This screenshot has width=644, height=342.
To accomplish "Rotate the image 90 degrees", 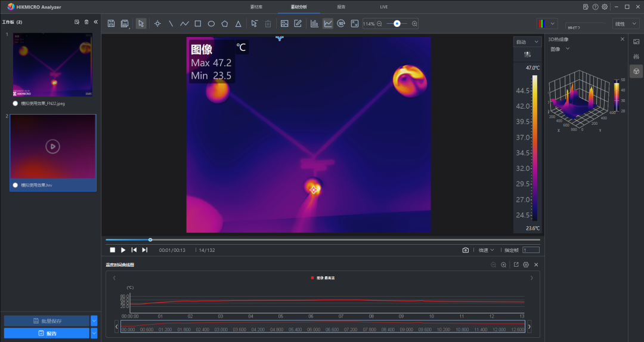I will [x=341, y=23].
